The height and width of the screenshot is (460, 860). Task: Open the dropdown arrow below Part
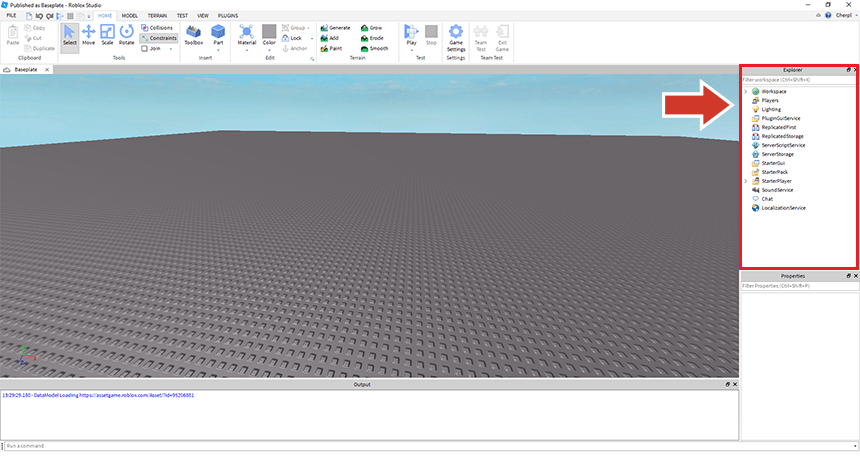(x=218, y=50)
